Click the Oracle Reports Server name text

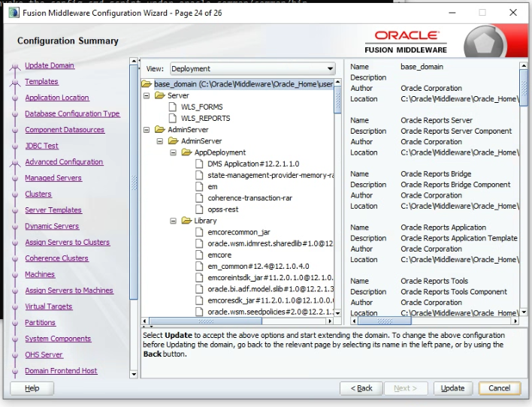[x=437, y=120]
